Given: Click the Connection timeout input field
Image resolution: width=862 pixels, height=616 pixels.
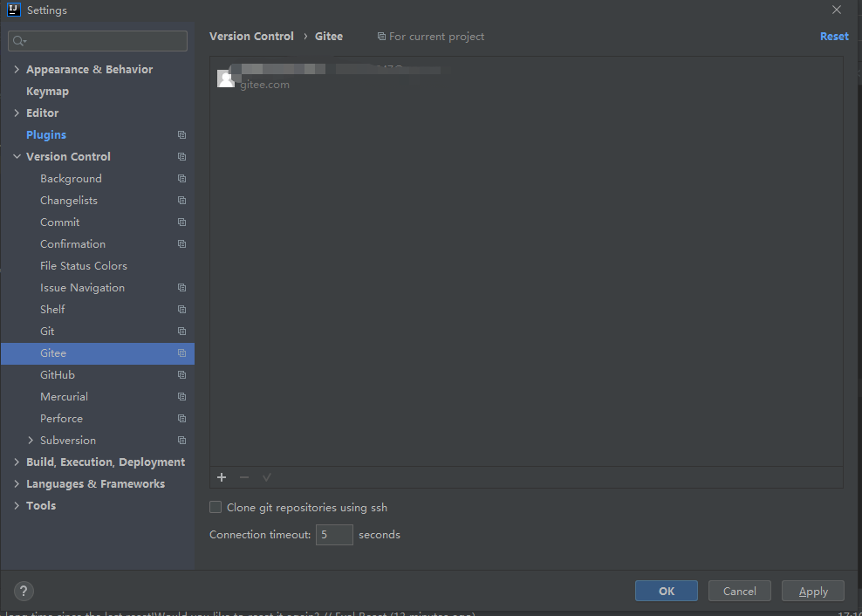Looking at the screenshot, I should pos(334,535).
